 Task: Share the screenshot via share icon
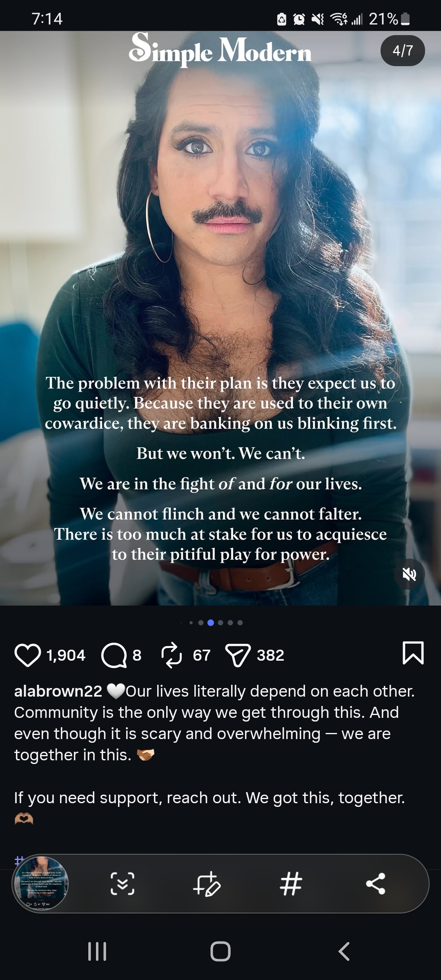pyautogui.click(x=376, y=884)
